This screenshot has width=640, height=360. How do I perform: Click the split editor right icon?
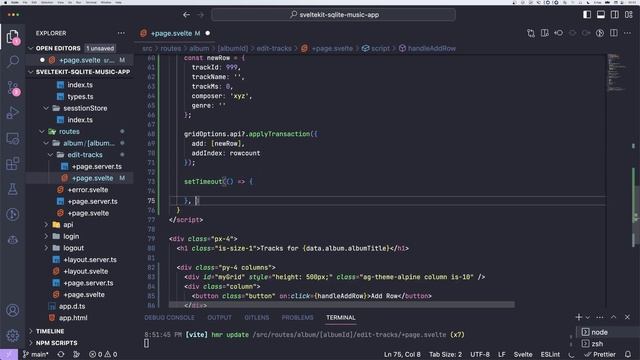tap(614, 33)
